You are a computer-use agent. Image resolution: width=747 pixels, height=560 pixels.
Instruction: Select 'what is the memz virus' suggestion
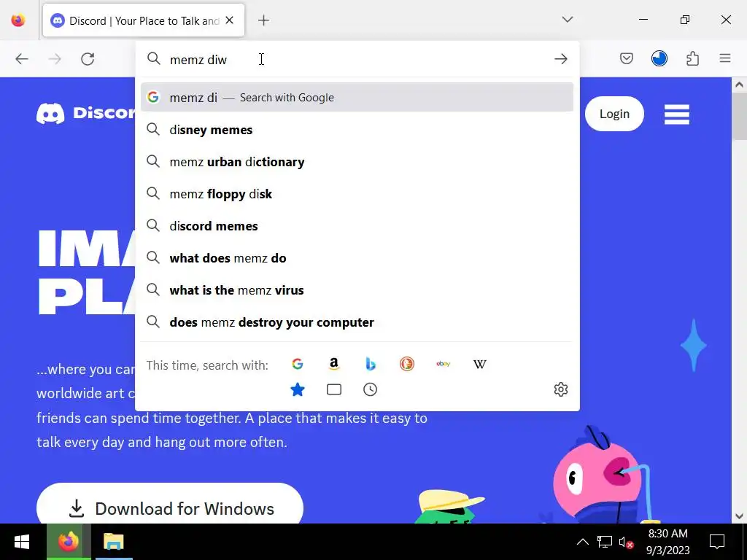[357, 290]
